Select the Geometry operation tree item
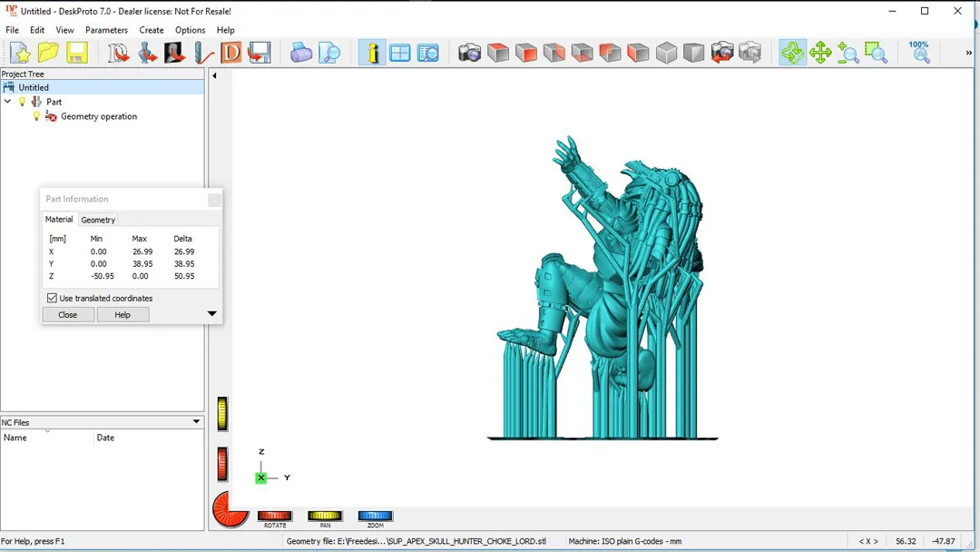The width and height of the screenshot is (980, 552). point(99,116)
